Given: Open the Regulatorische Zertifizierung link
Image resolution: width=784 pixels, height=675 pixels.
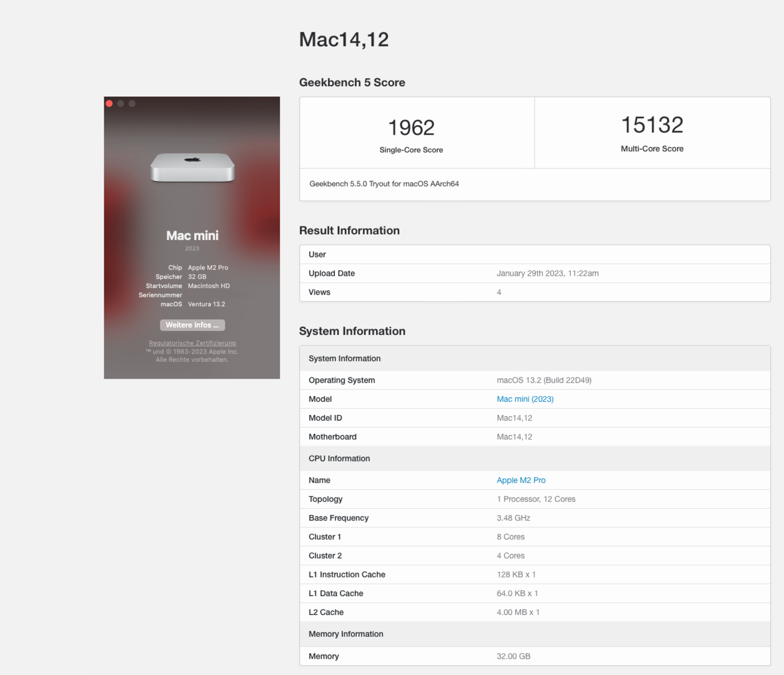Looking at the screenshot, I should point(192,343).
